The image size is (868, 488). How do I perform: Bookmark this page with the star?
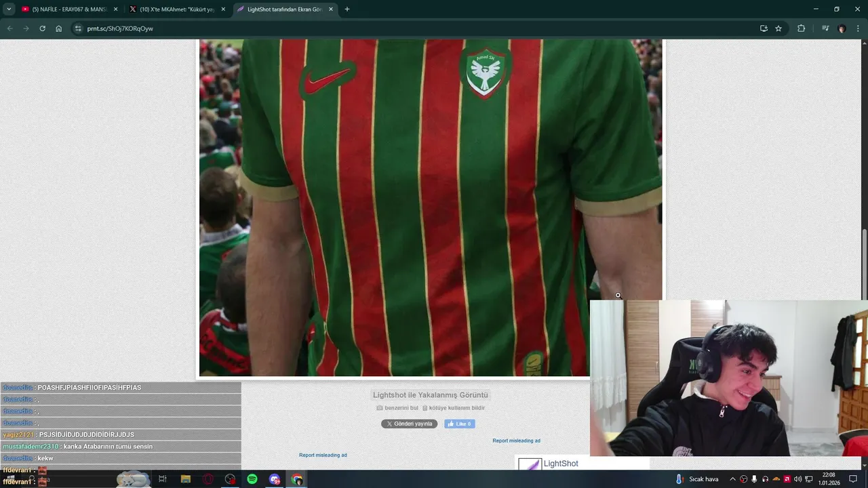(x=778, y=28)
